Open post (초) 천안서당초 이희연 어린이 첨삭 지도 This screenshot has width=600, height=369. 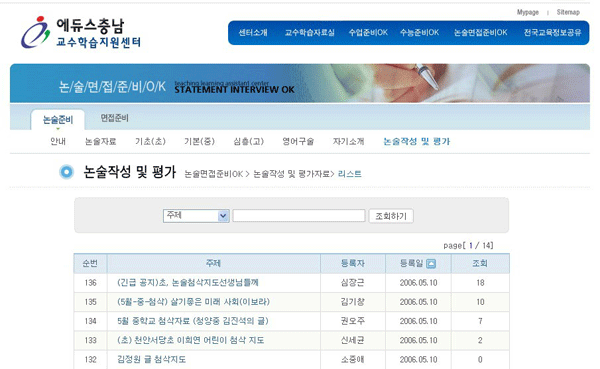tap(191, 340)
